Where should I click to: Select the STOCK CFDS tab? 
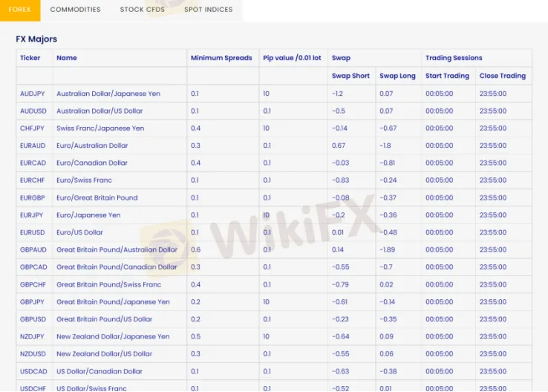143,10
